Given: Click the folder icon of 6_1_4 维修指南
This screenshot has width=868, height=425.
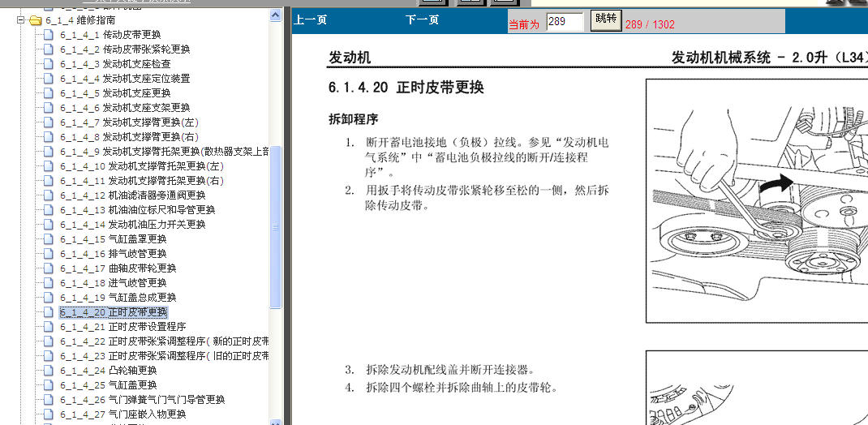Looking at the screenshot, I should 36,20.
